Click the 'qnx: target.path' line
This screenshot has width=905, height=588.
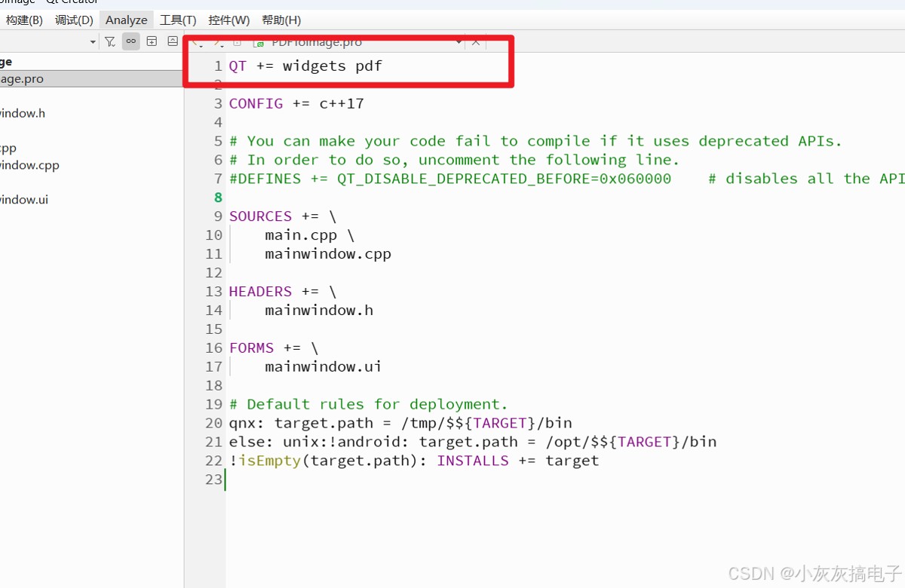400,424
